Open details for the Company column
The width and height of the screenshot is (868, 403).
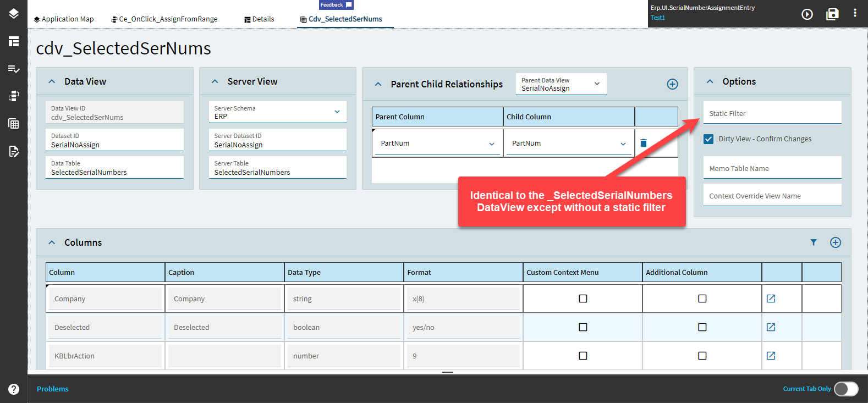click(x=771, y=299)
